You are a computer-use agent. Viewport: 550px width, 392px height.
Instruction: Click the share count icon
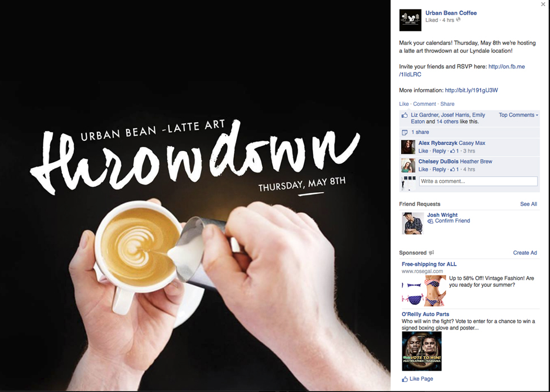(x=405, y=132)
